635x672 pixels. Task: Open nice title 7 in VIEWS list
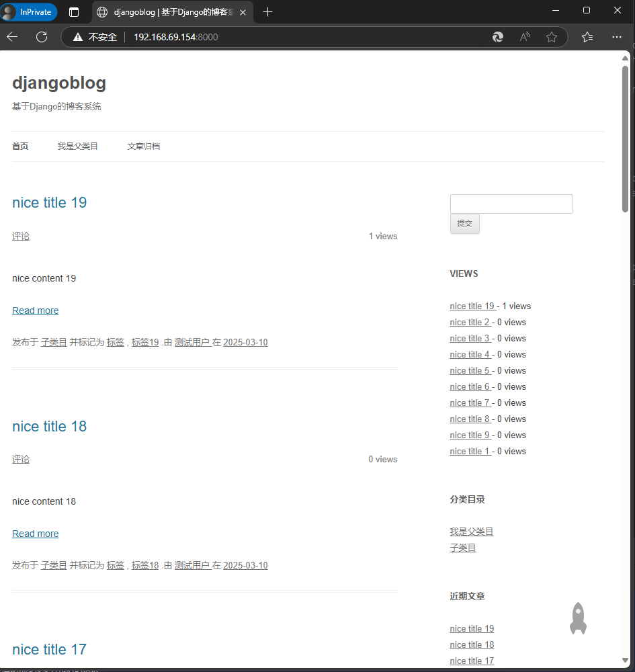coord(470,403)
